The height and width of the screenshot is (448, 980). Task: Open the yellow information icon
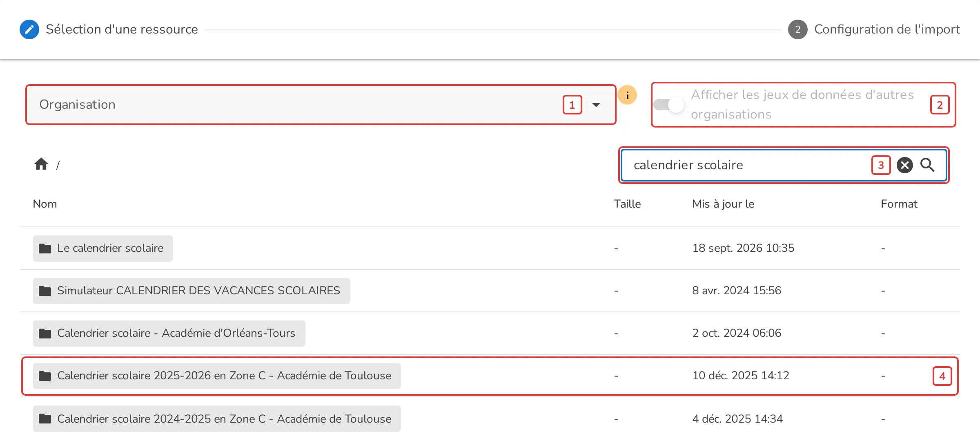click(x=627, y=95)
